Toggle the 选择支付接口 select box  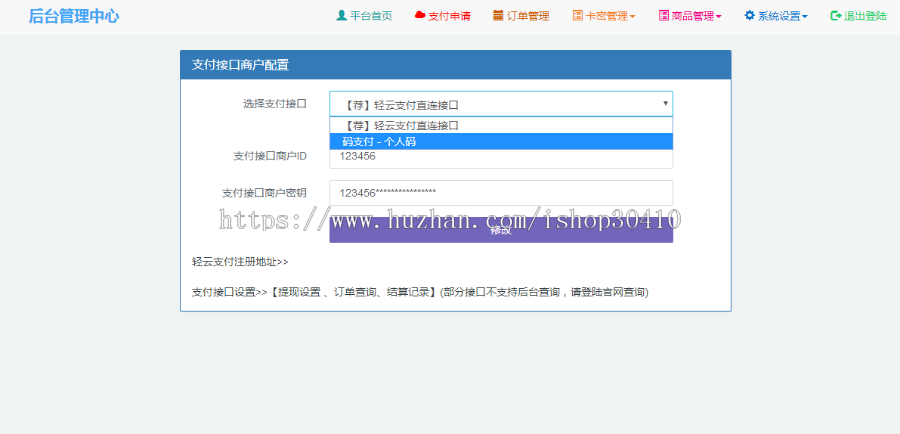coord(501,104)
